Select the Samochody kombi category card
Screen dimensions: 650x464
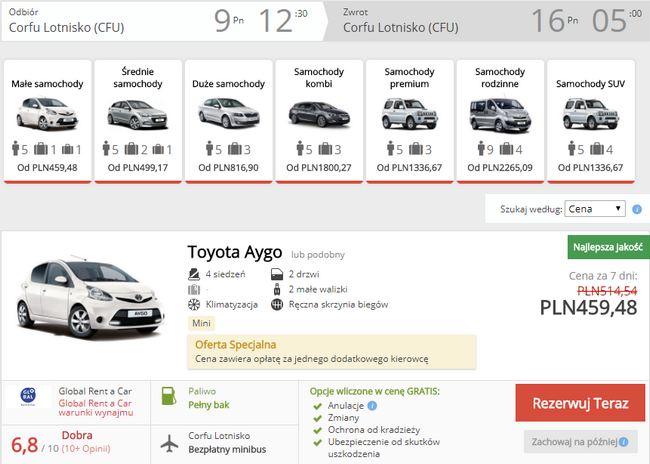pyautogui.click(x=319, y=121)
